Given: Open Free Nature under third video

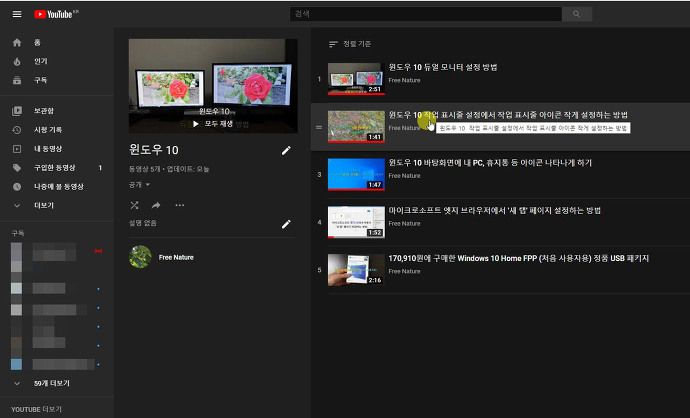Looking at the screenshot, I should point(404,176).
